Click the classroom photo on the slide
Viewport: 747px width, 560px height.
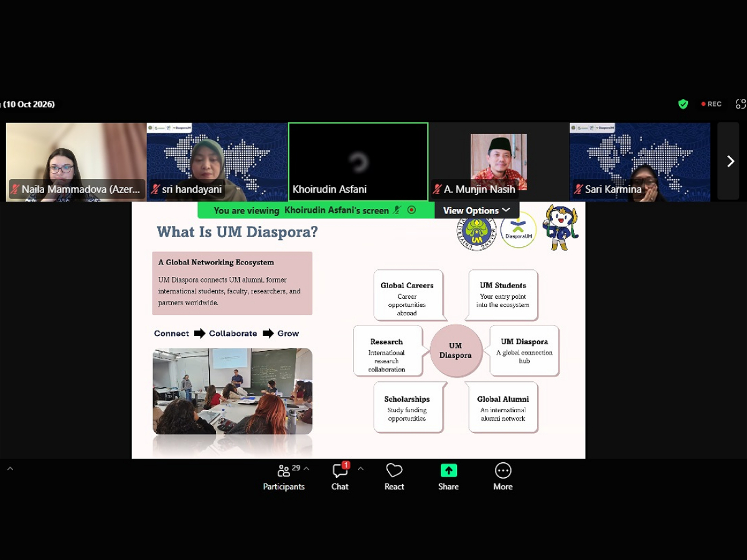pos(233,391)
